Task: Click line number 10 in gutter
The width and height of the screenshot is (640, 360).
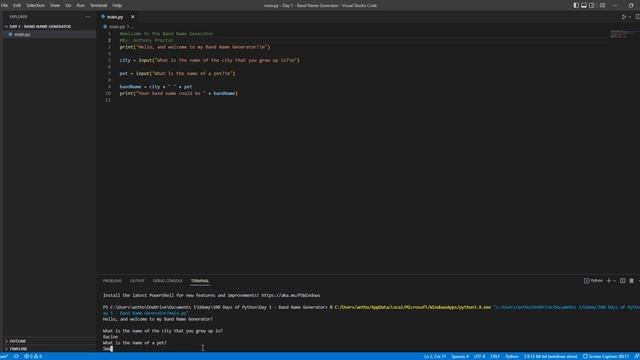Action: [x=108, y=93]
